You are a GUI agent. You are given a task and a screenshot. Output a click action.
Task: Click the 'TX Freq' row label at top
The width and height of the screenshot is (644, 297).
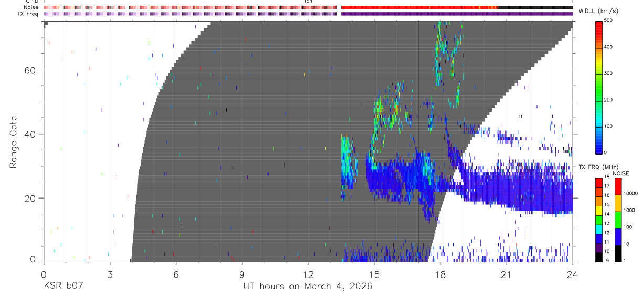pos(28,14)
